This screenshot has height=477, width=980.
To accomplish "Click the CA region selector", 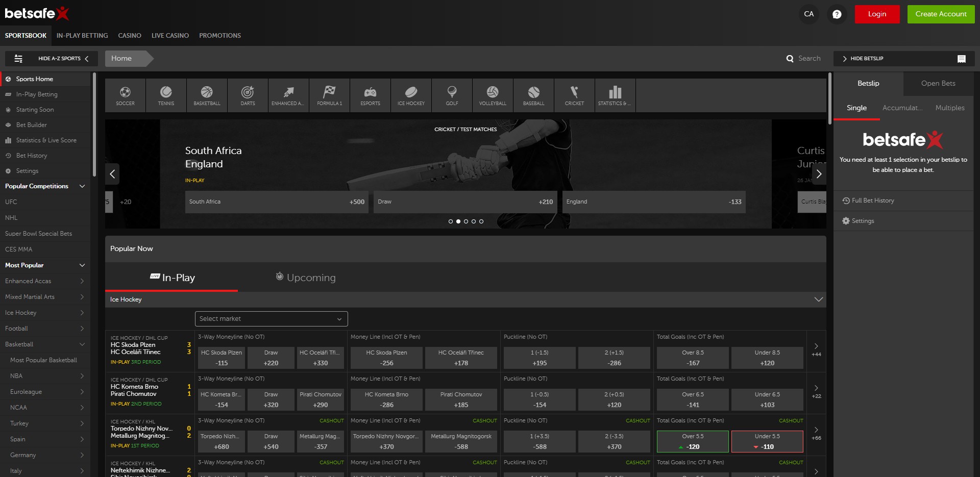I will click(x=808, y=14).
